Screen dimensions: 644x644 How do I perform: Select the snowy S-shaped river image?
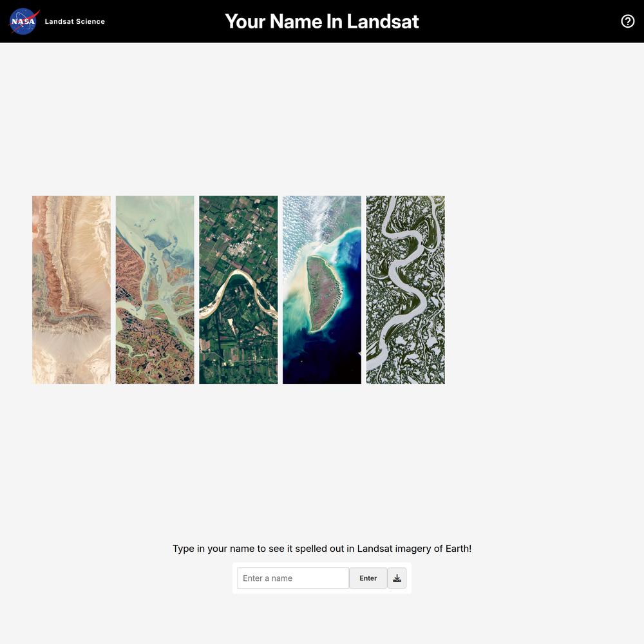[x=405, y=290]
